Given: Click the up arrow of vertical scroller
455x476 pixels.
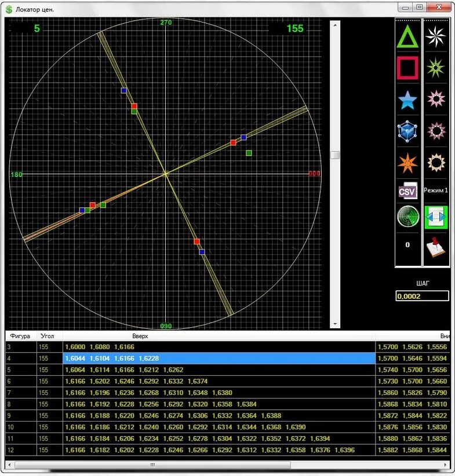Looking at the screenshot, I should click(335, 25).
